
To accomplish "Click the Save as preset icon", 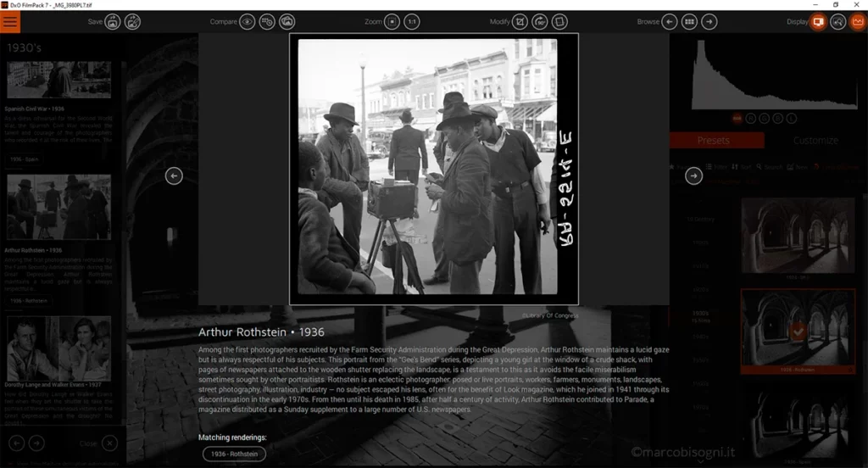I will 132,22.
